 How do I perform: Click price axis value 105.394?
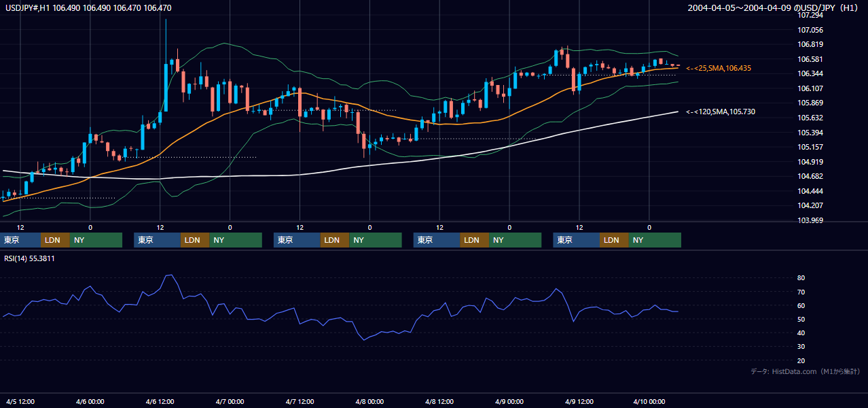pos(810,133)
